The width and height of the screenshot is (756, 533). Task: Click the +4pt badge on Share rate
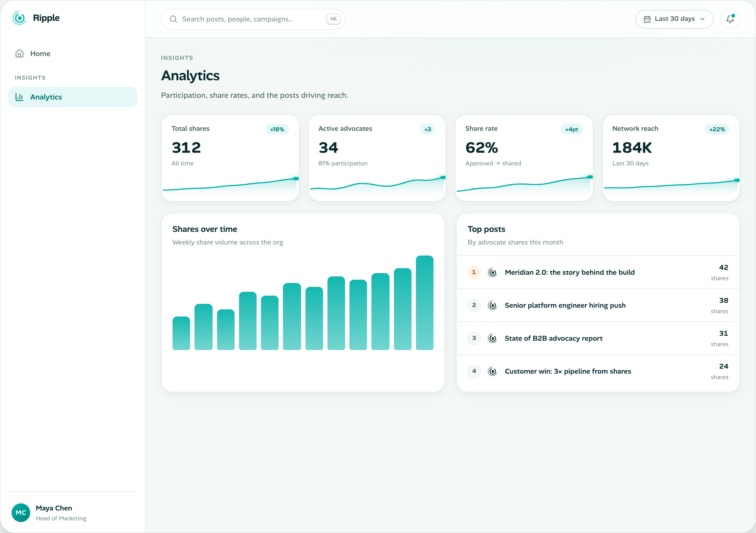pyautogui.click(x=572, y=129)
